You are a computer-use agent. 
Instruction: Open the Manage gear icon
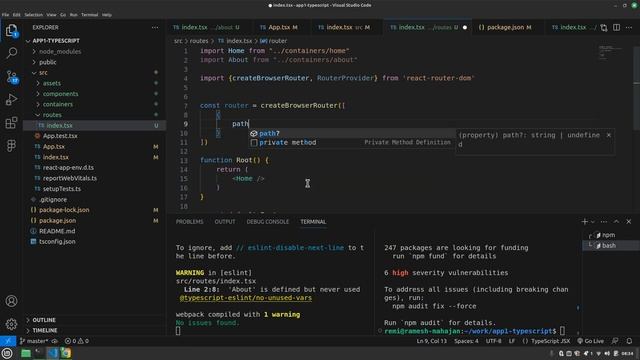[x=11, y=324]
